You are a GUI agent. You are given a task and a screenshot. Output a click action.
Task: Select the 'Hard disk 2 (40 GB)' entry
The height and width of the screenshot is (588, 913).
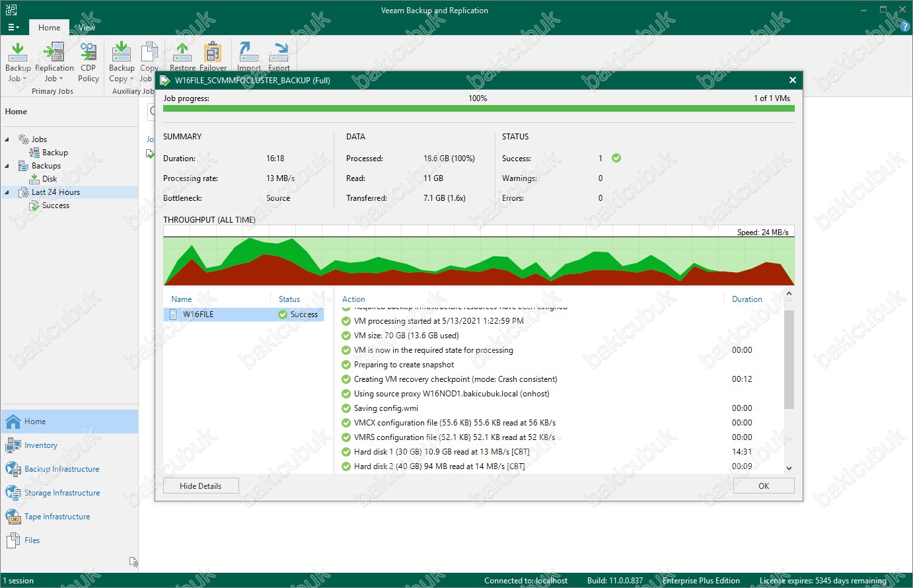[x=439, y=466]
